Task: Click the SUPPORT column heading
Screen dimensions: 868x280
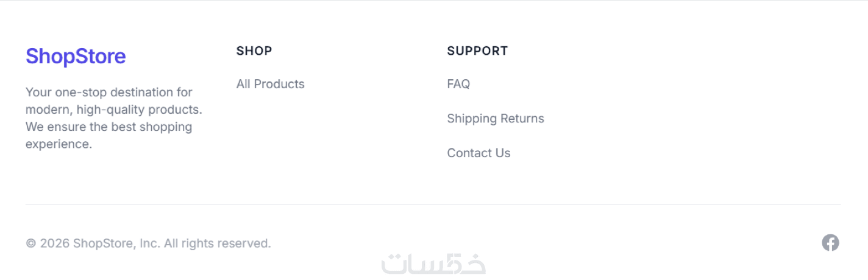Action: (477, 51)
